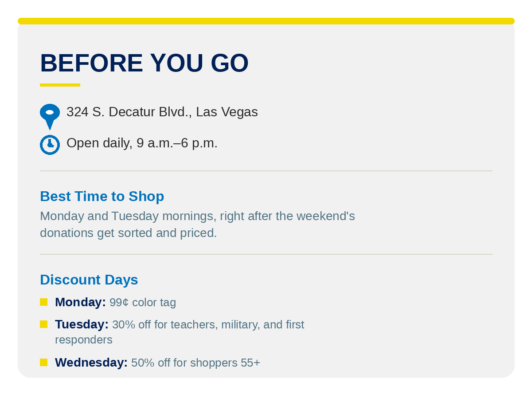
Task: Click the Open daily hours text
Action: (x=142, y=143)
